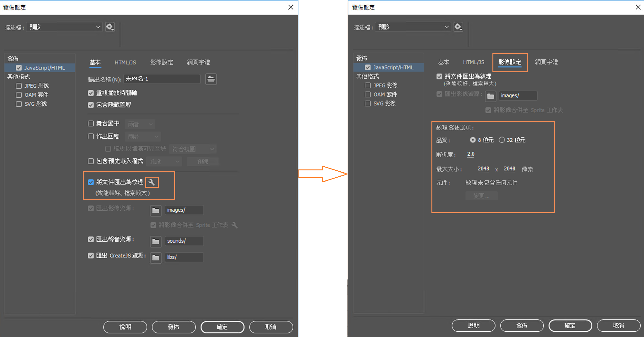Open texture settings wrench icon

(x=152, y=182)
